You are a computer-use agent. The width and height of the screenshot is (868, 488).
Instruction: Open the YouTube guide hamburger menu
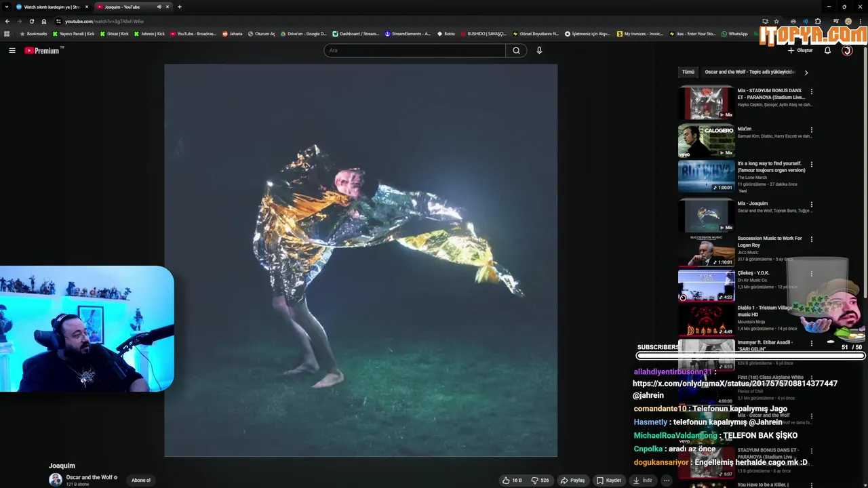tap(12, 50)
